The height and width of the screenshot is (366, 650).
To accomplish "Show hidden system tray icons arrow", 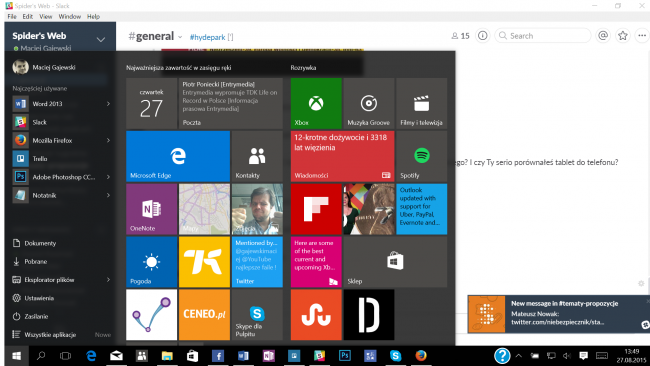I will (519, 356).
